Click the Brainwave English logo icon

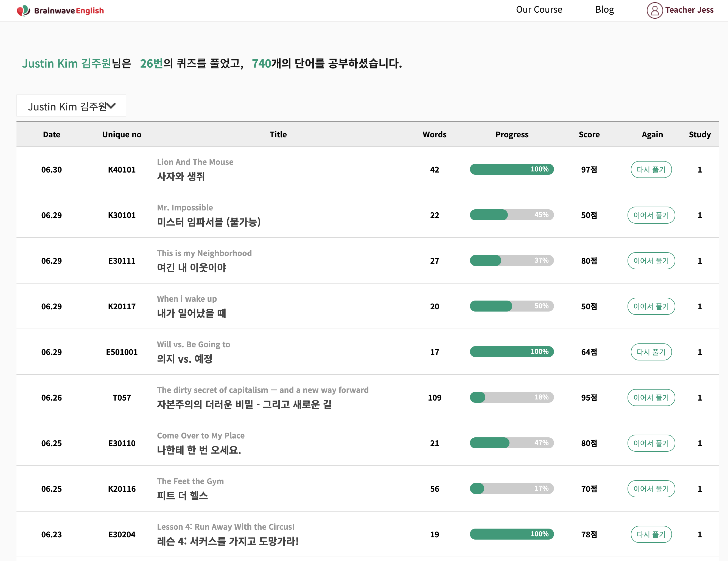[23, 11]
